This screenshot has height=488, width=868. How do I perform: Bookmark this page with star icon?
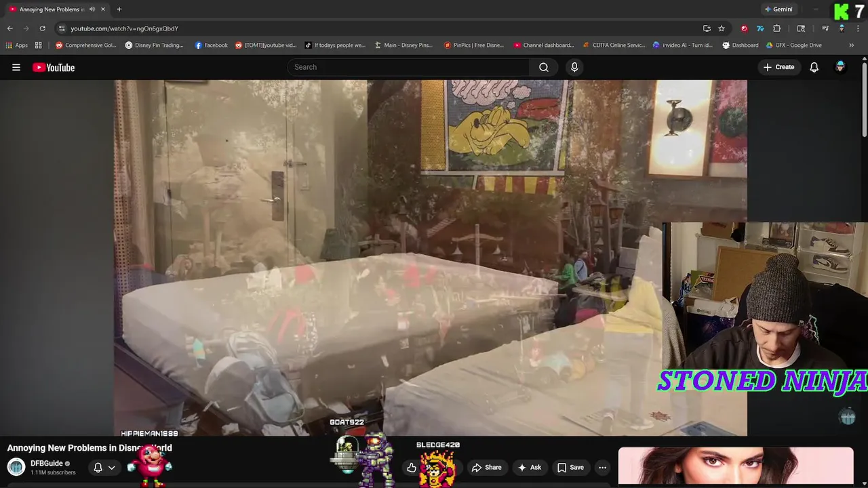pos(722,28)
